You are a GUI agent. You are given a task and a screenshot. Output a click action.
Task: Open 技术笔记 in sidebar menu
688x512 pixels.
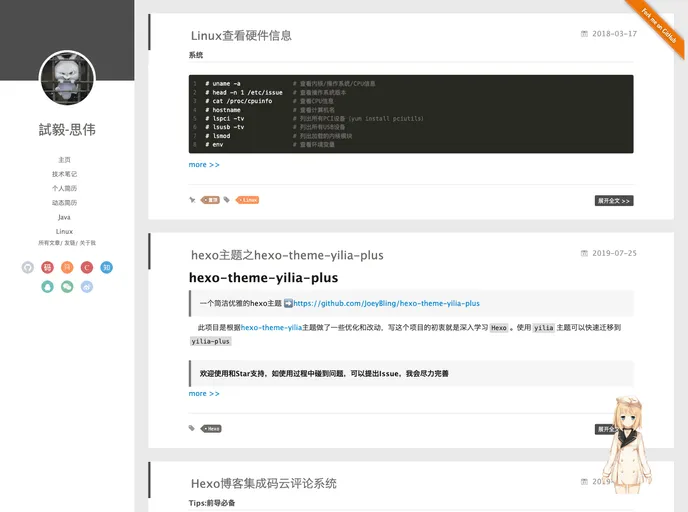tap(64, 174)
